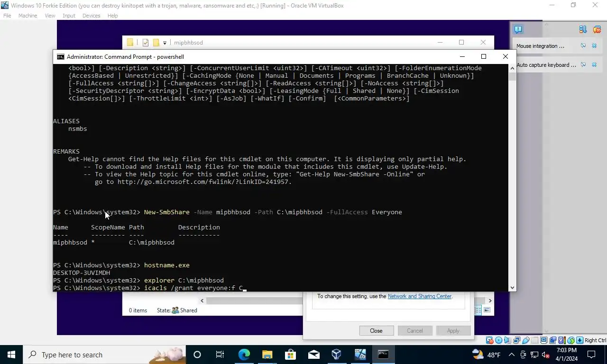Viewport: 607px width, 364px height.
Task: Open File Explorer from the taskbar
Action: coord(267,355)
